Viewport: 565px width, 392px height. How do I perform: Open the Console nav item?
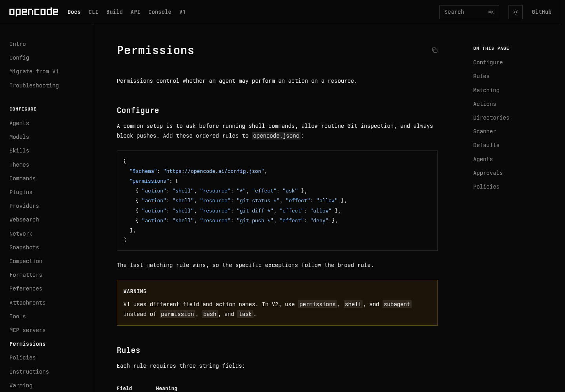pos(160,12)
